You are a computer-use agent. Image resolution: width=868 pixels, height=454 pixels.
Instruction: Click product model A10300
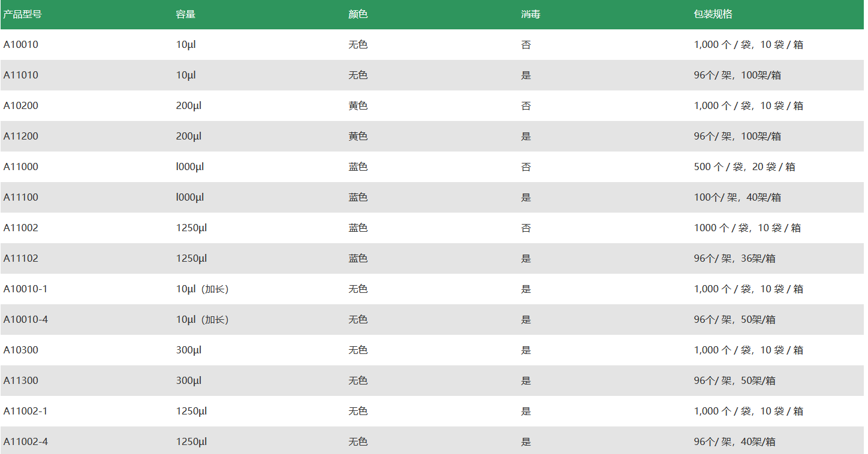tap(21, 350)
